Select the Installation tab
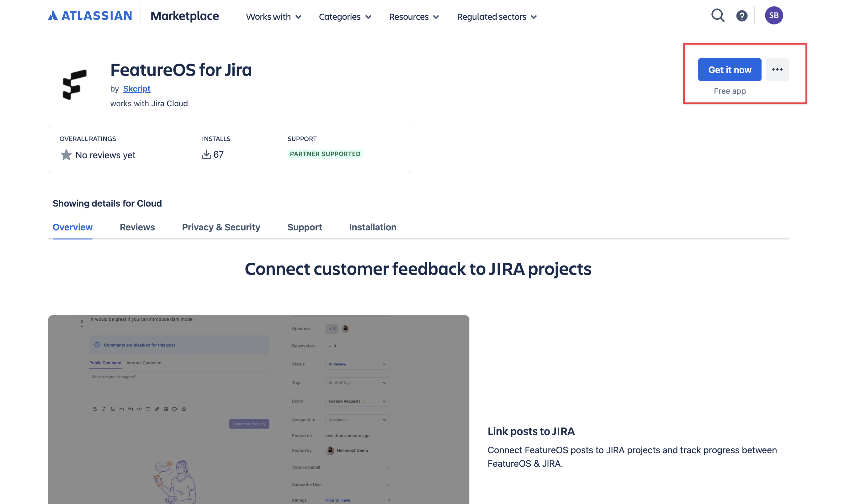Image resolution: width=850 pixels, height=504 pixels. pyautogui.click(x=373, y=227)
